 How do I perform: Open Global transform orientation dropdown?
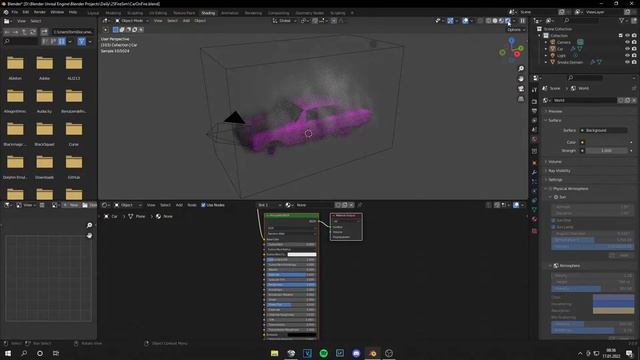[x=284, y=21]
